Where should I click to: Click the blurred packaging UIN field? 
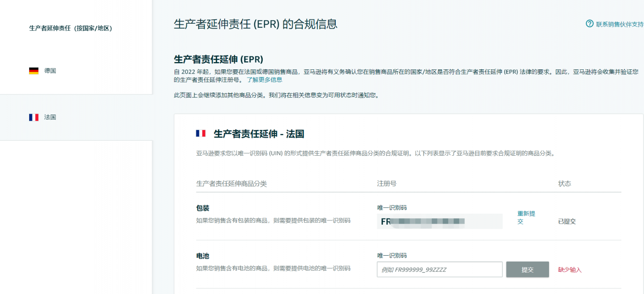tap(439, 221)
